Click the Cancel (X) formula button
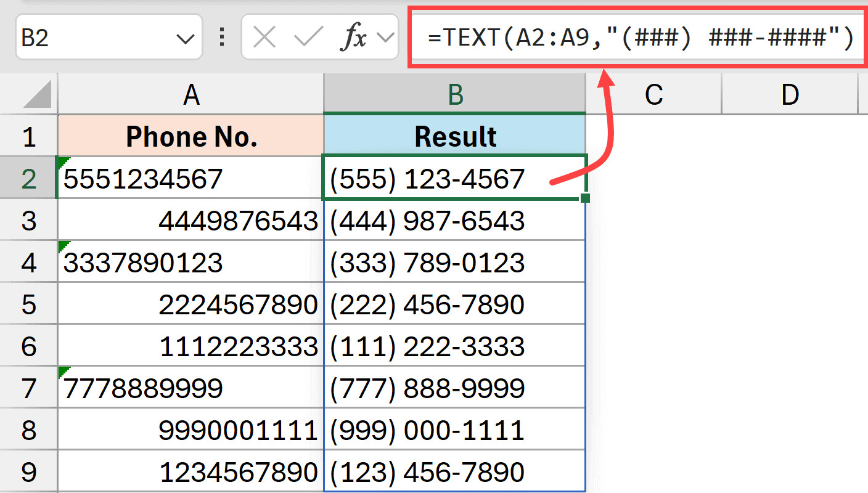This screenshot has width=868, height=493. tap(264, 38)
